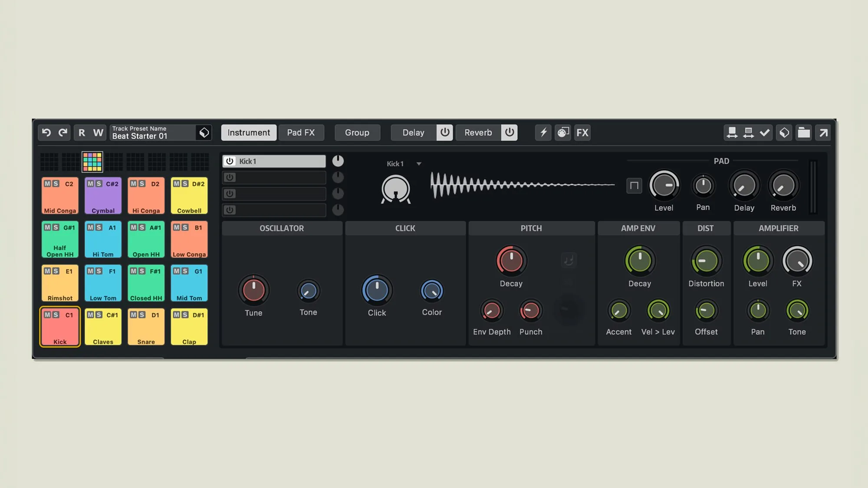Mute the Mid Conga pad

tap(48, 184)
